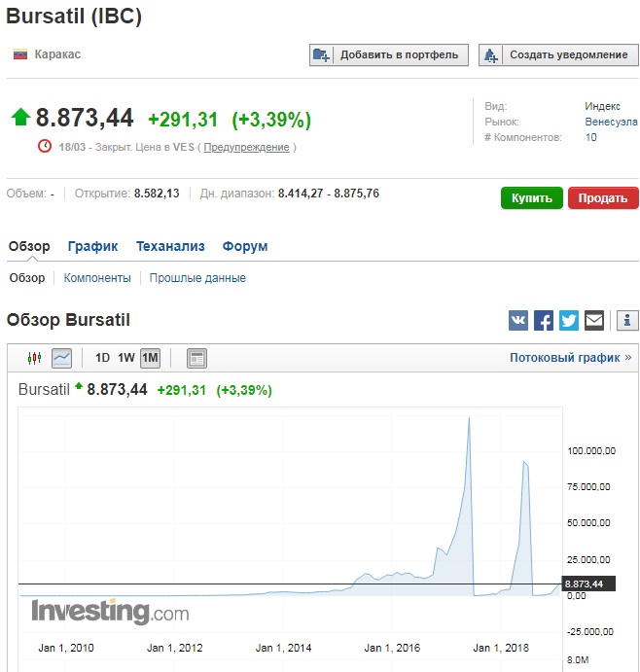The width and height of the screenshot is (640, 672).
Task: Share via Facebook icon
Action: point(543,321)
